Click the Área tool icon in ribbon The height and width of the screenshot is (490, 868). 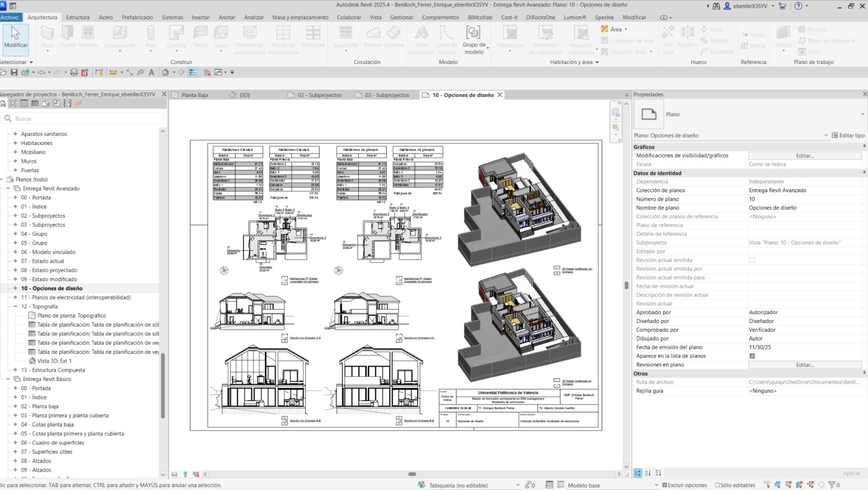pos(604,29)
